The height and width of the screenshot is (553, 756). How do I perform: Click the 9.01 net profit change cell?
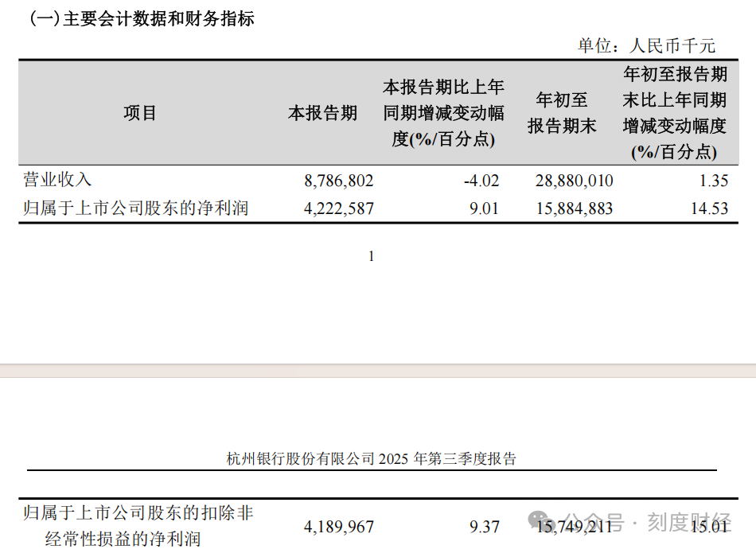[x=484, y=208]
